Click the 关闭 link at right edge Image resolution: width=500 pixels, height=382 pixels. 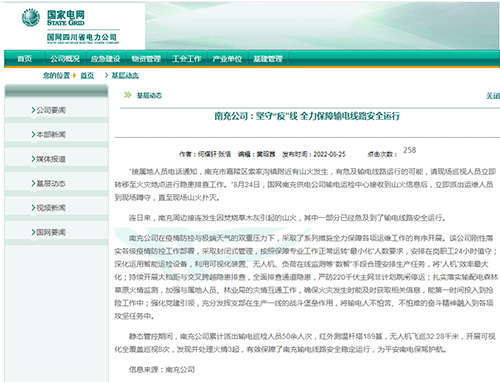493,96
